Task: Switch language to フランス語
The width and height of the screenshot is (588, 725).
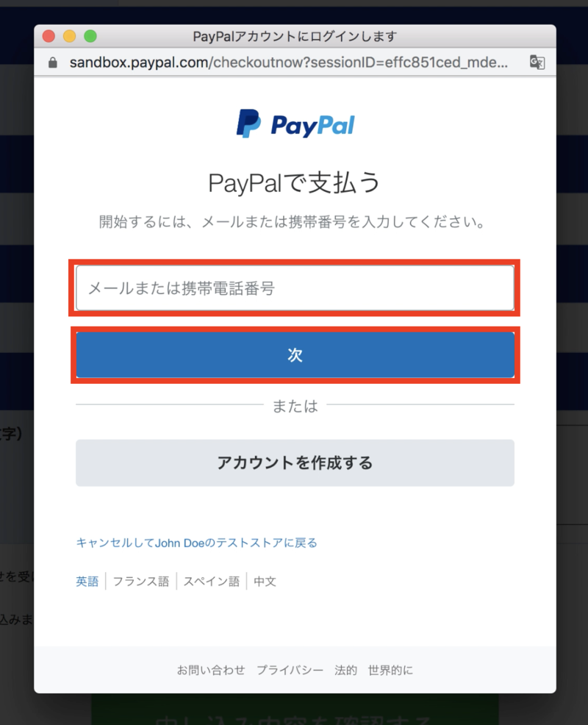Action: pos(141,581)
